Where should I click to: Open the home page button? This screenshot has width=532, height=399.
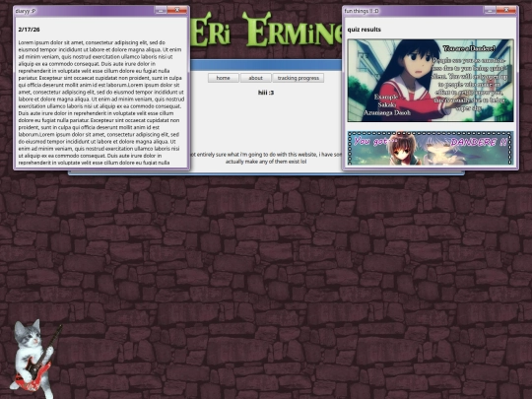(x=224, y=78)
